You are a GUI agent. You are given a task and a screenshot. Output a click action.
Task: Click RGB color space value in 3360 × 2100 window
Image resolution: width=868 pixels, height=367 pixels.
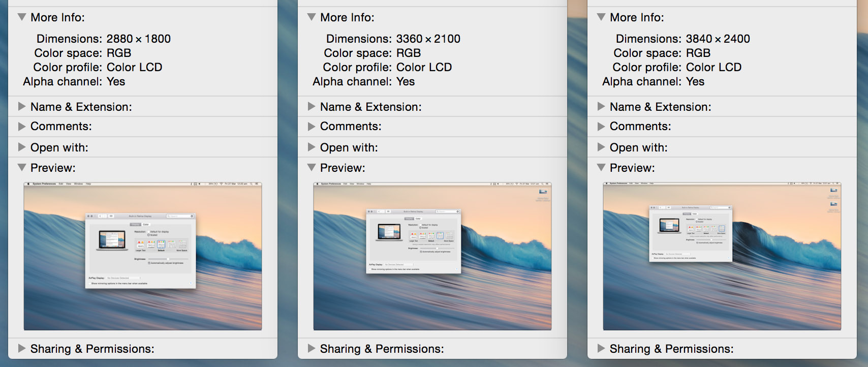coord(409,53)
